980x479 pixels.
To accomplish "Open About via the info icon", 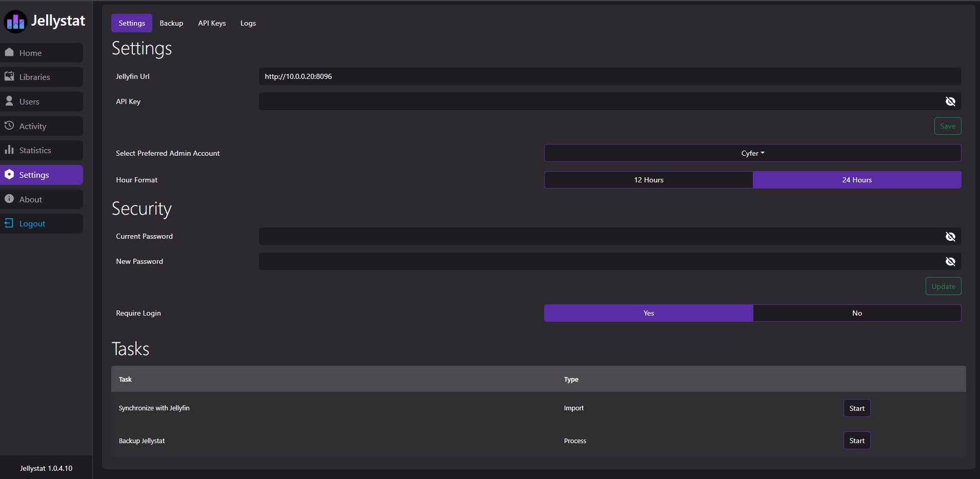I will (x=9, y=199).
